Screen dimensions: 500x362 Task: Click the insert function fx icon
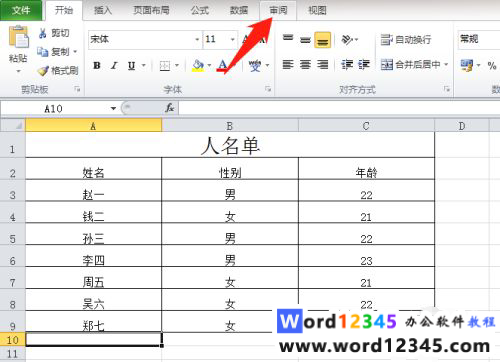tap(170, 108)
